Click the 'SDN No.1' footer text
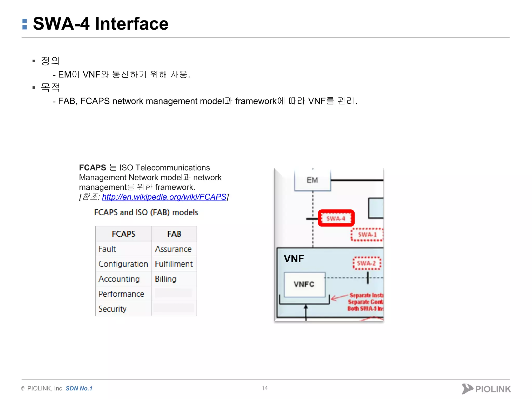This screenshot has width=532, height=399. (x=79, y=388)
